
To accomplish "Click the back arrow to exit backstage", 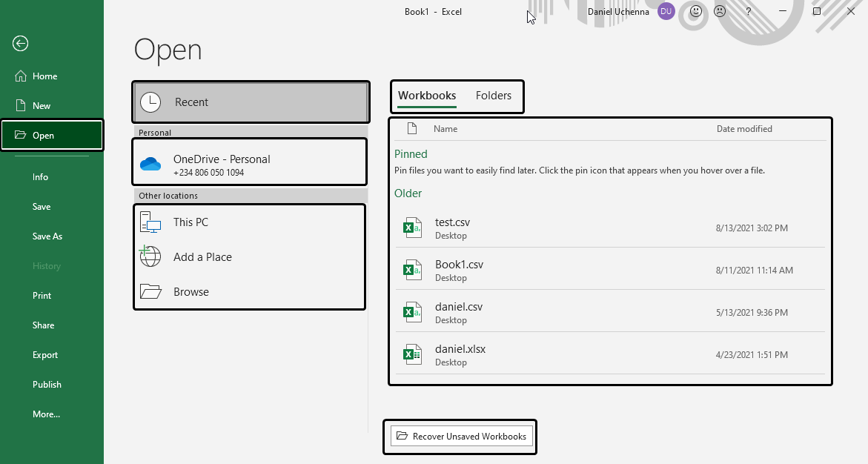I will pos(20,44).
